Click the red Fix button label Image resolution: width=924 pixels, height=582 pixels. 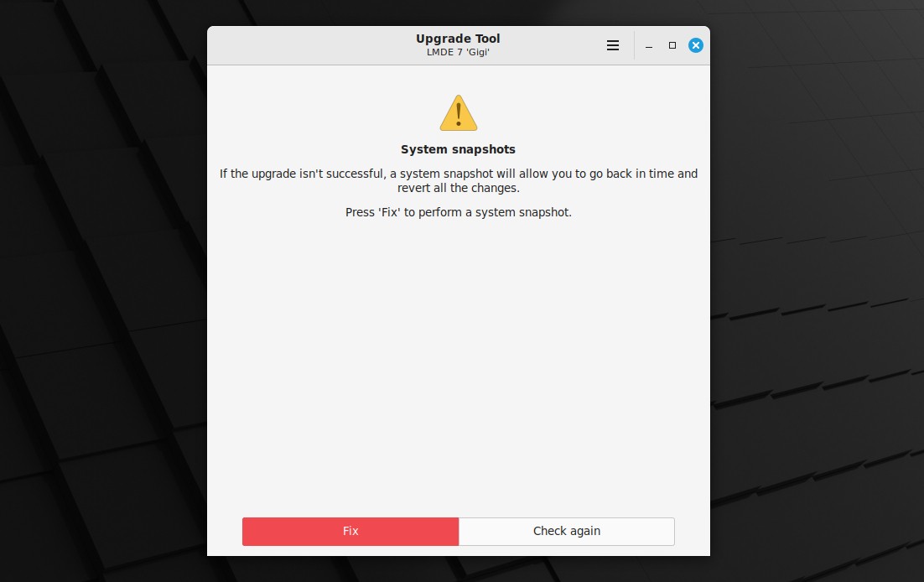(350, 532)
